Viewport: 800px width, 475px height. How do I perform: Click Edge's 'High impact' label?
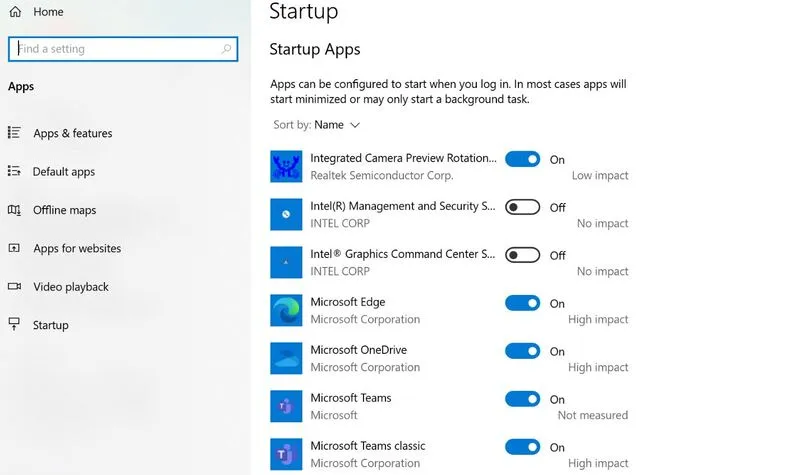coord(598,319)
